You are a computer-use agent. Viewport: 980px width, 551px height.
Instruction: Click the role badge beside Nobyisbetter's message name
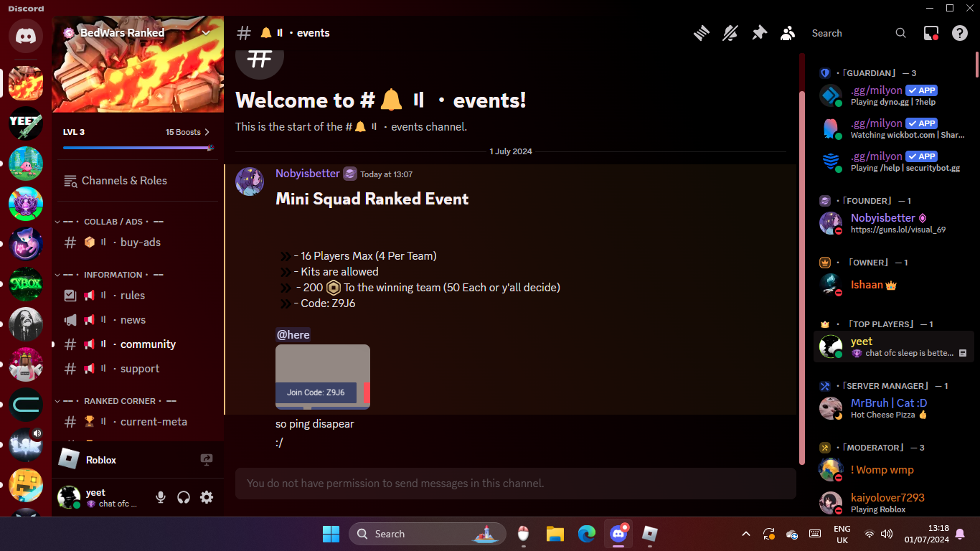350,174
